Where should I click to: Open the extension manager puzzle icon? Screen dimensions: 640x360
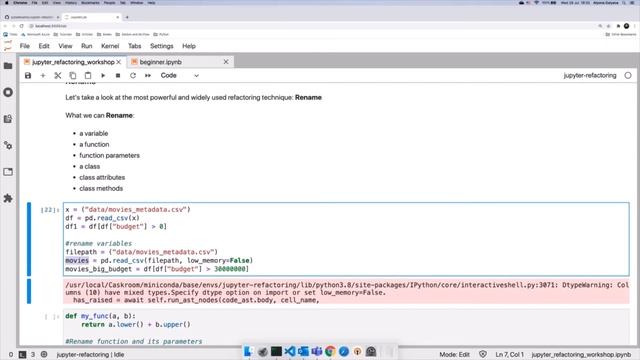pos(8,198)
